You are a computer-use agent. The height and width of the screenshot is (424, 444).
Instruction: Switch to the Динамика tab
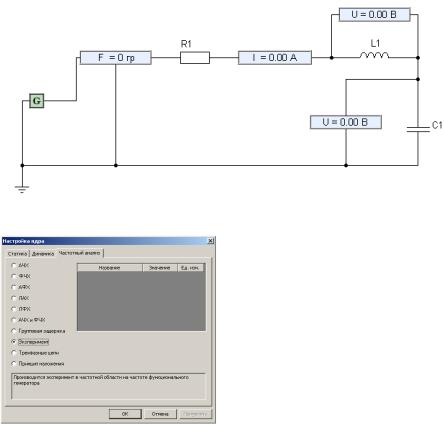[43, 254]
